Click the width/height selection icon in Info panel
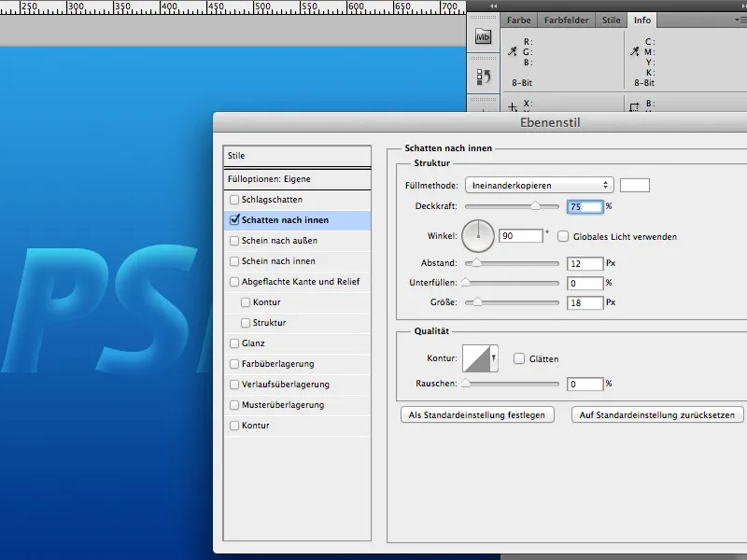The height and width of the screenshot is (560, 747). 634,107
